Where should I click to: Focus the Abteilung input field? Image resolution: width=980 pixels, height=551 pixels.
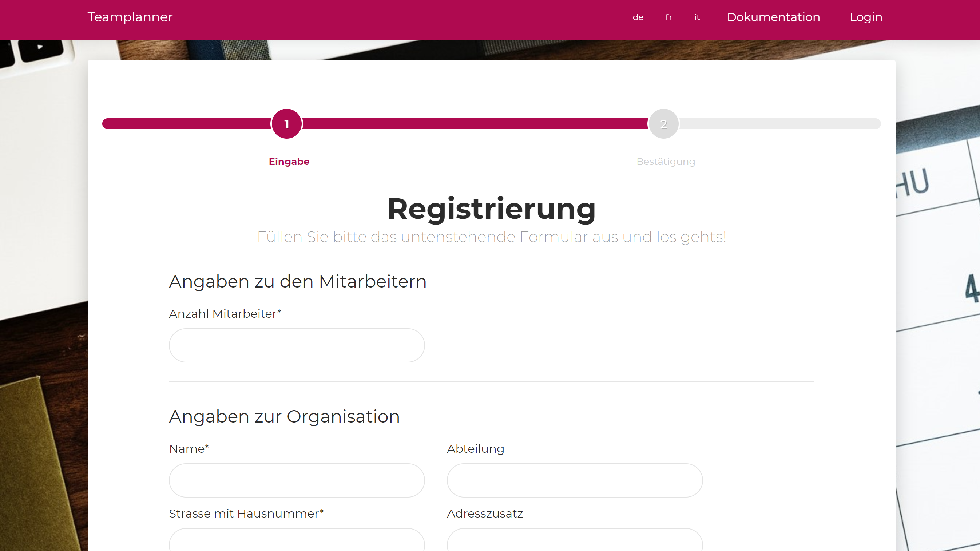(575, 480)
